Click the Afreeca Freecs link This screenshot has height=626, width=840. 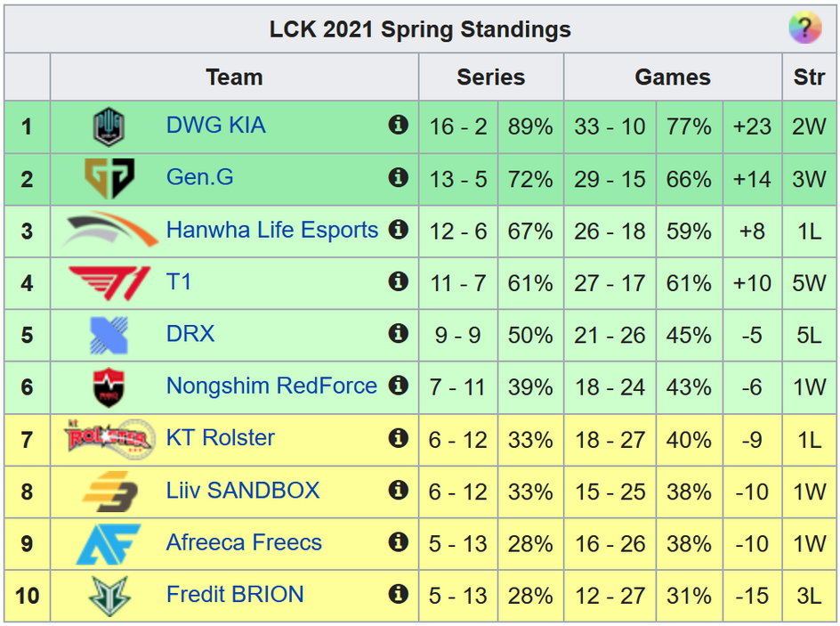click(244, 542)
